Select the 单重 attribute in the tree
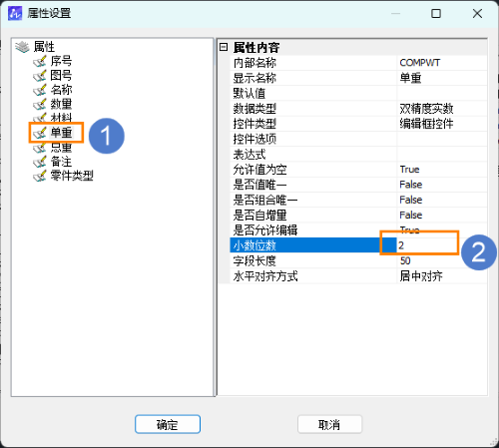Viewport: 499px width, 448px height. tap(61, 133)
